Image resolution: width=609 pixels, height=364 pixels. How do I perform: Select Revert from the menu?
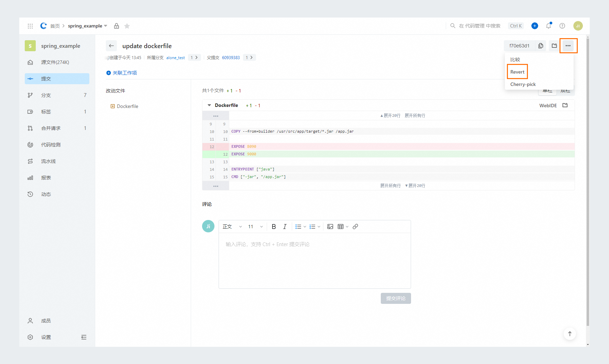539,72
